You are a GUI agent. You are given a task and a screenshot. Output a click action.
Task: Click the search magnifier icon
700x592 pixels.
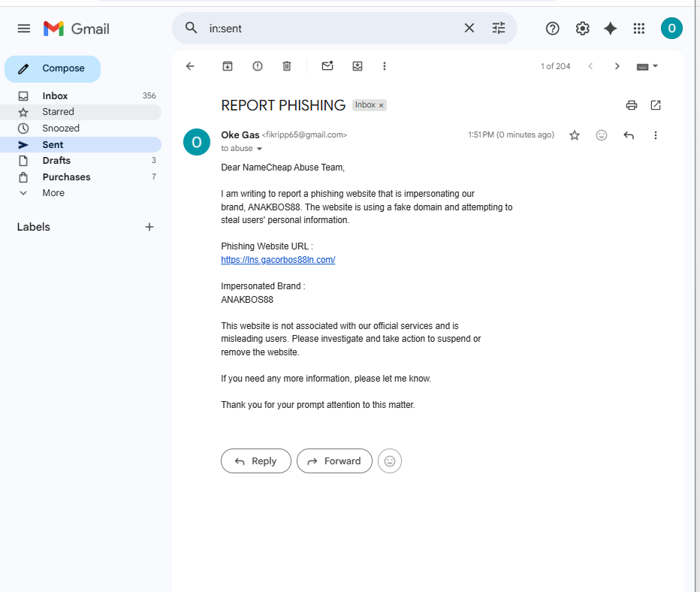click(x=191, y=28)
